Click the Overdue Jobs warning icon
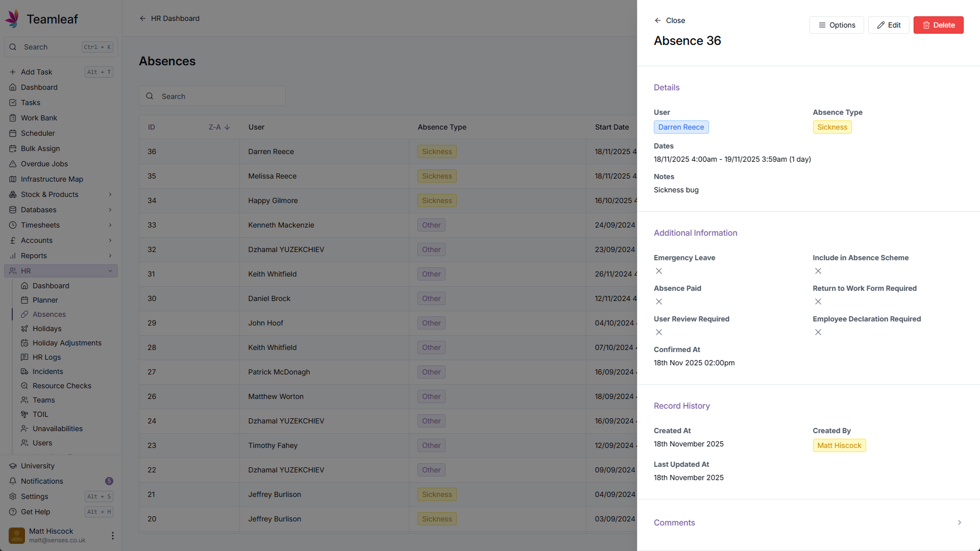This screenshot has height=551, width=980. 13,164
